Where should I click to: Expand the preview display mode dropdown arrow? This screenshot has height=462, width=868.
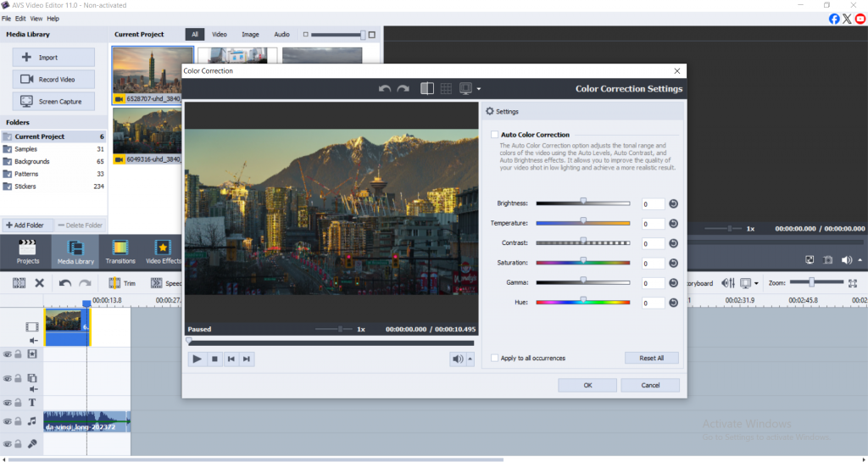pyautogui.click(x=479, y=89)
